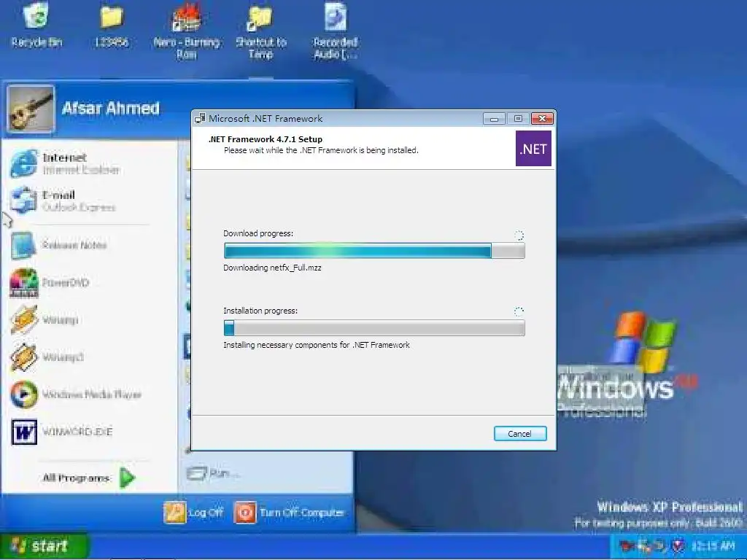Click the installation progress spinner icon

tap(519, 311)
